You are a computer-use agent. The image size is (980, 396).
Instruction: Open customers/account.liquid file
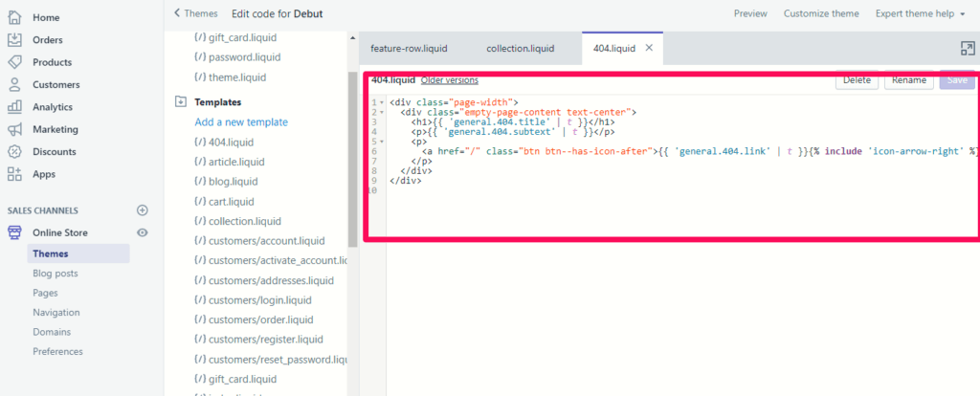[266, 241]
